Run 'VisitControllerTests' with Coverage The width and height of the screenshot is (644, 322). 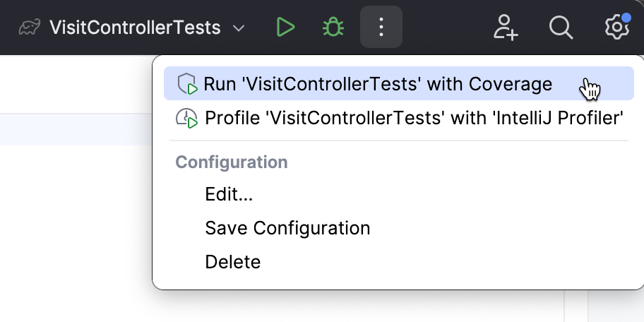[x=378, y=84]
